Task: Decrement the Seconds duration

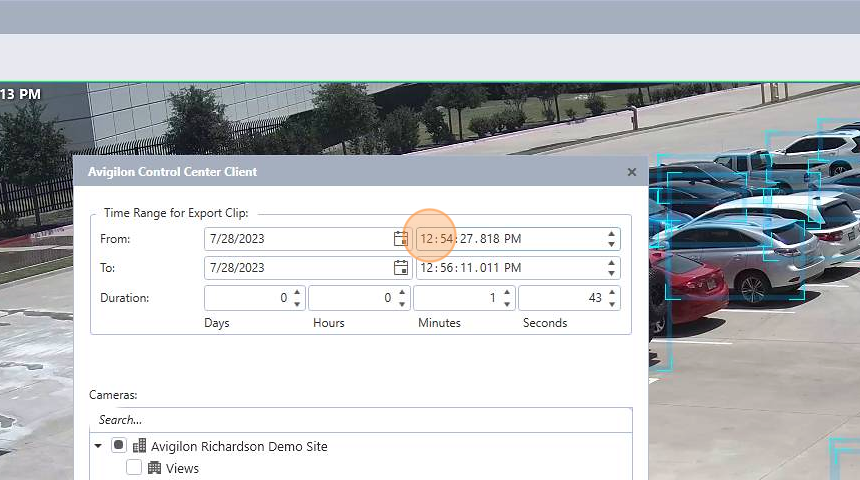Action: [612, 303]
